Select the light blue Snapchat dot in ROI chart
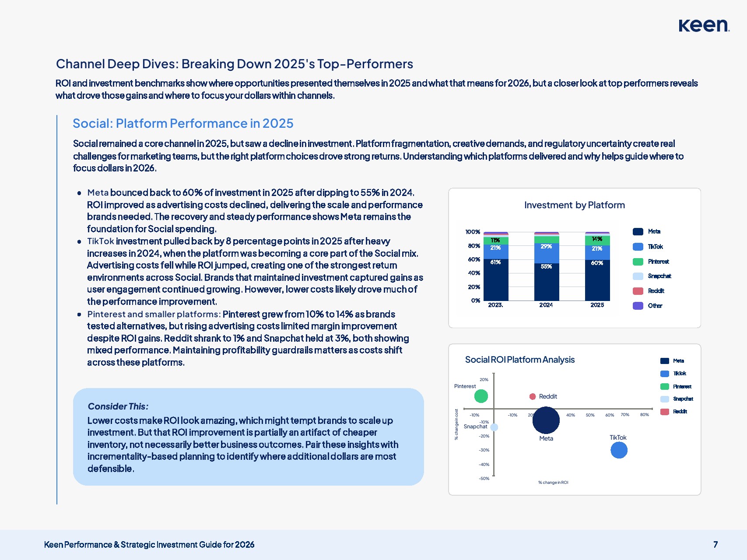This screenshot has height=560, width=747. pyautogui.click(x=494, y=427)
